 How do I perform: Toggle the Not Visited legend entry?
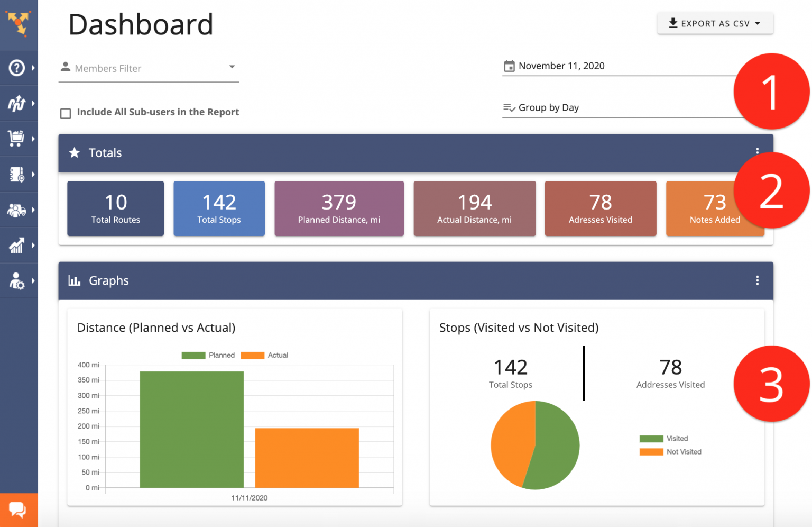click(x=670, y=452)
